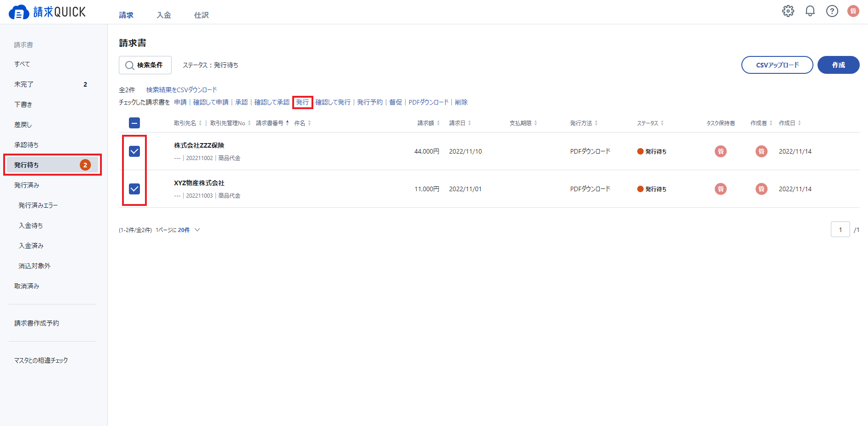Sort by 請求額 column
This screenshot has width=868, height=426.
[x=428, y=123]
